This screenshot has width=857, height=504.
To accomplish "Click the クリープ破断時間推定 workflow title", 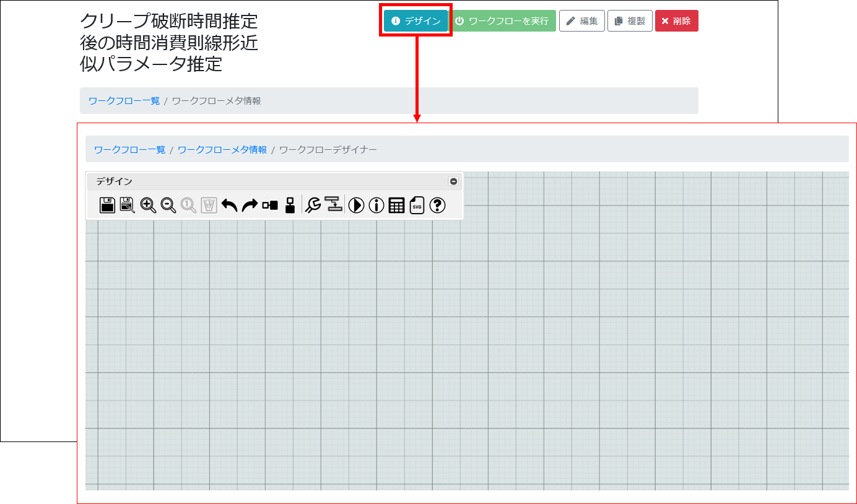I will (x=169, y=42).
